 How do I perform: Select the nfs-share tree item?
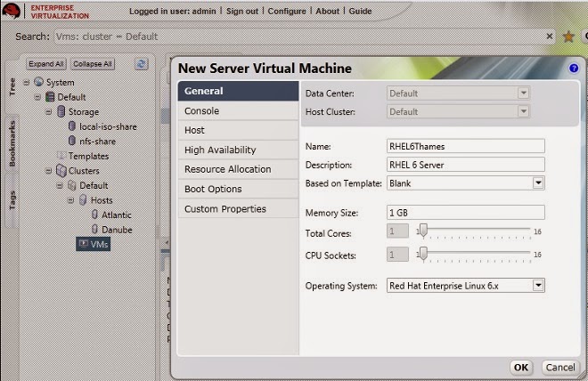click(97, 142)
